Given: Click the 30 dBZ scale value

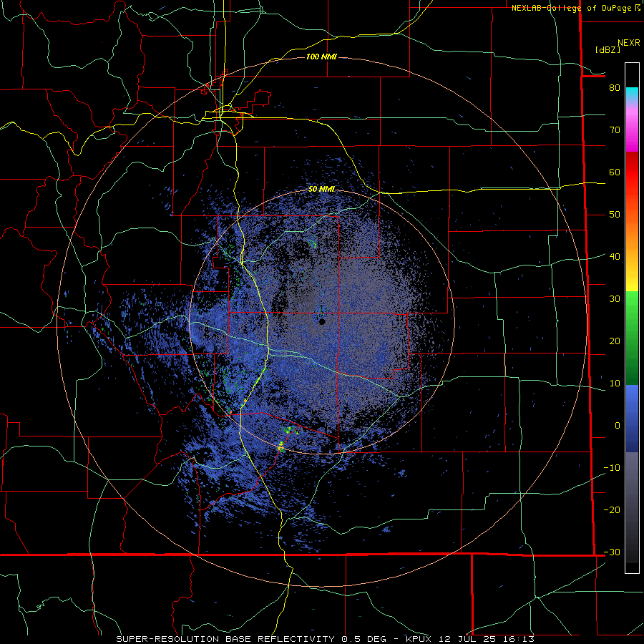Looking at the screenshot, I should pos(615,298).
